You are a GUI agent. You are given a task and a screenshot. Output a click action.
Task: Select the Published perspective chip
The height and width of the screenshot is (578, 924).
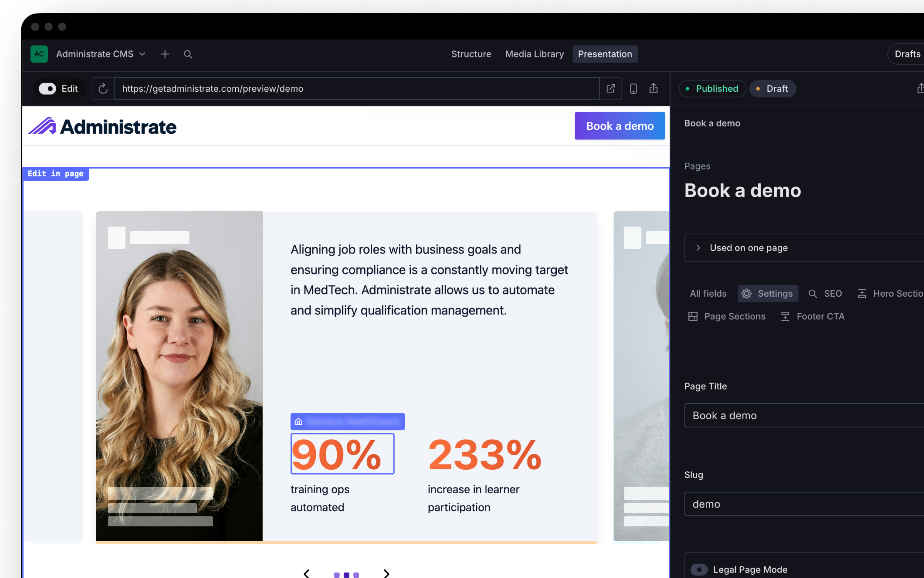point(712,89)
